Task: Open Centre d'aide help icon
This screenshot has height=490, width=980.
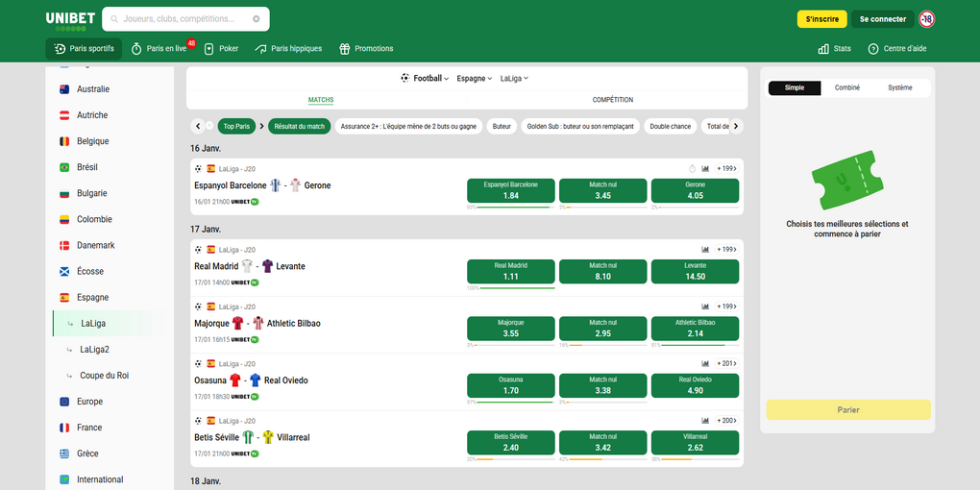Action: pos(873,49)
